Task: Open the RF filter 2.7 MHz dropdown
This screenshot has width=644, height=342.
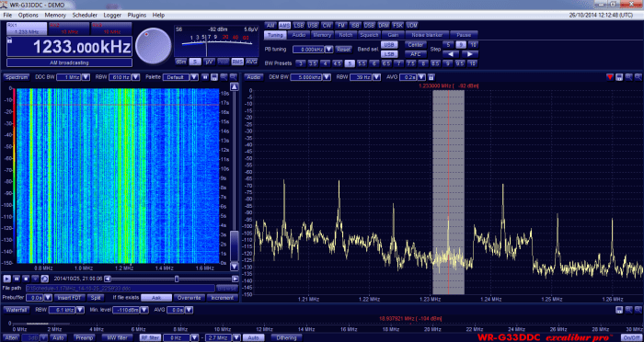Action: tap(236, 338)
